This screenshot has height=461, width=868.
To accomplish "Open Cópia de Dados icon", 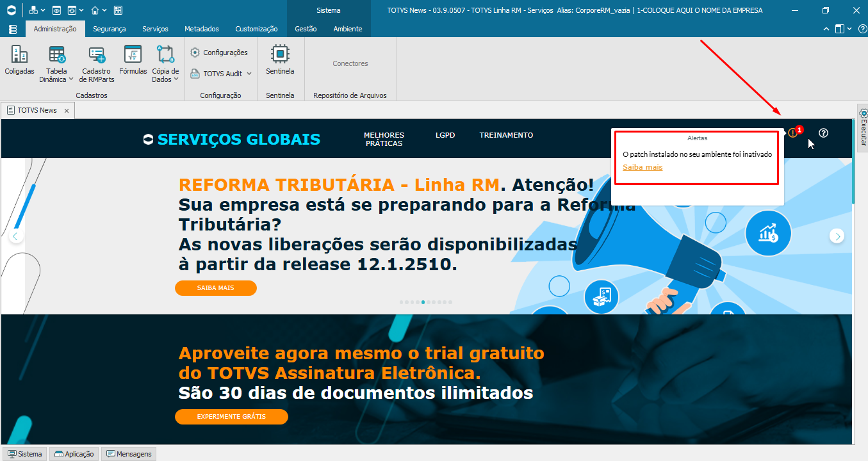I will click(x=165, y=55).
